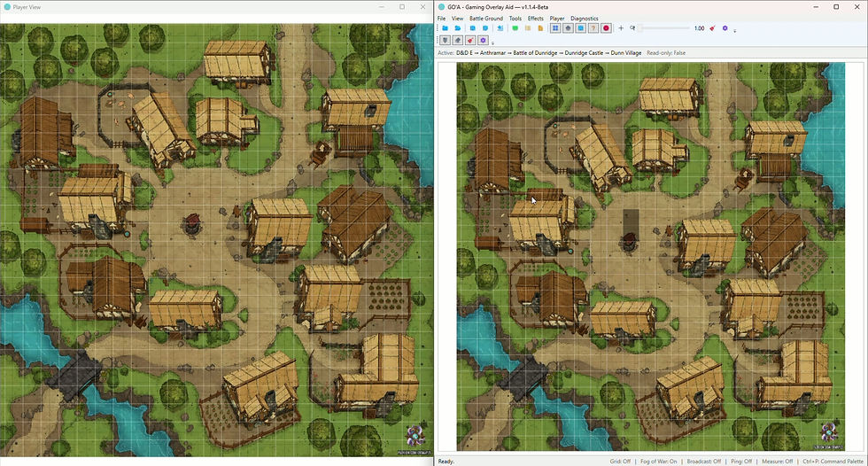This screenshot has height=466, width=868.
Task: Click the blue import star icon
Action: click(500, 28)
